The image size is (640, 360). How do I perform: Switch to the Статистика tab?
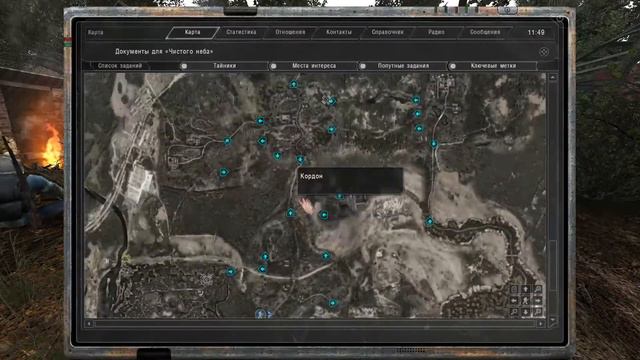click(x=241, y=32)
